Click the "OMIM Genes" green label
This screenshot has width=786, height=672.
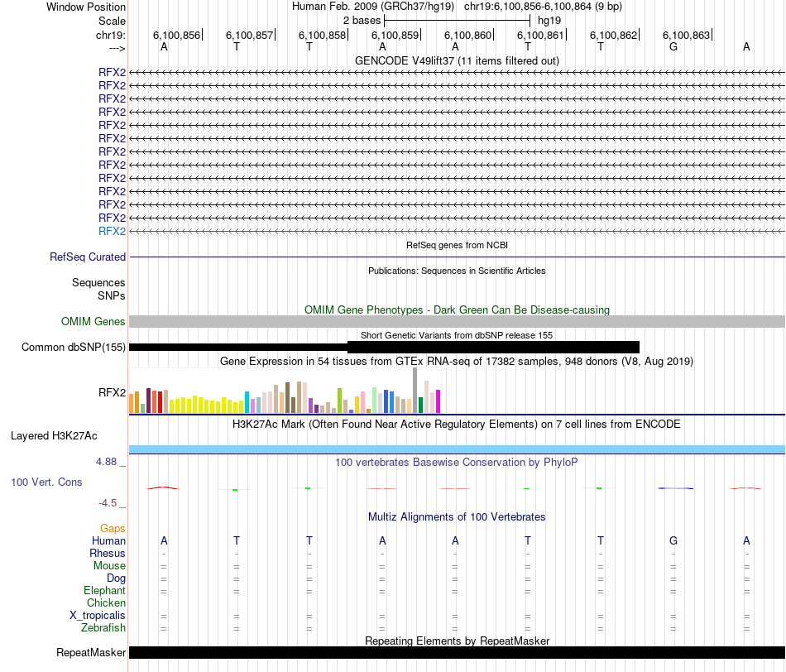pyautogui.click(x=93, y=321)
